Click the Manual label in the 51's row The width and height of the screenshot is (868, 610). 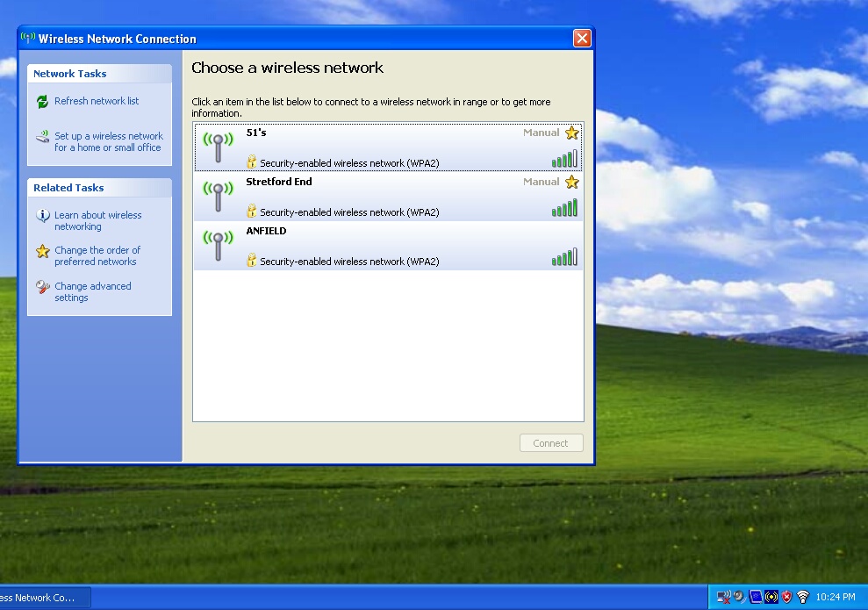541,133
